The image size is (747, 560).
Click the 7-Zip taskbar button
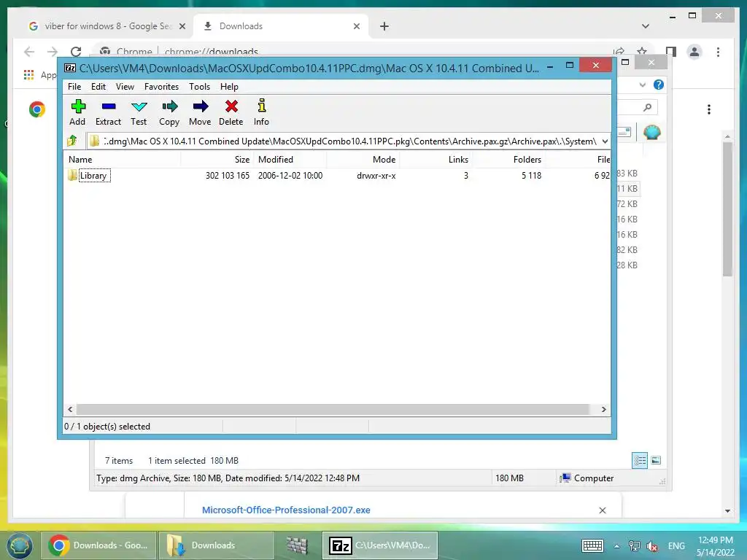[x=379, y=545]
